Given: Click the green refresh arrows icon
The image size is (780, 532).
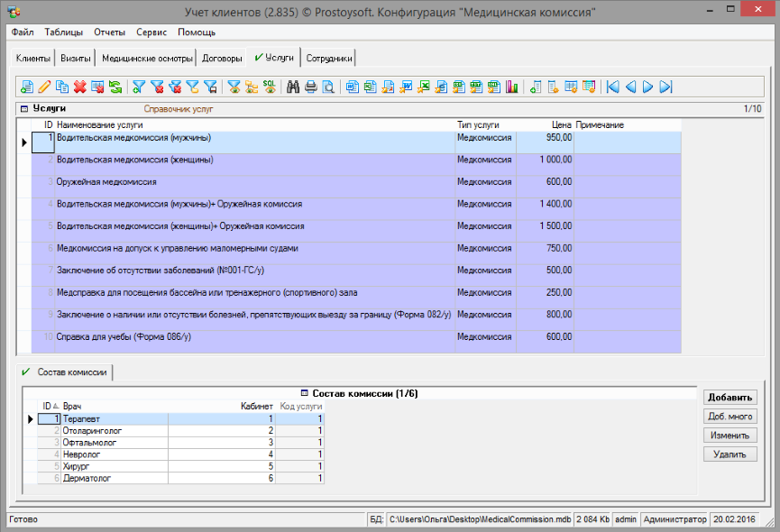Looking at the screenshot, I should tap(115, 87).
